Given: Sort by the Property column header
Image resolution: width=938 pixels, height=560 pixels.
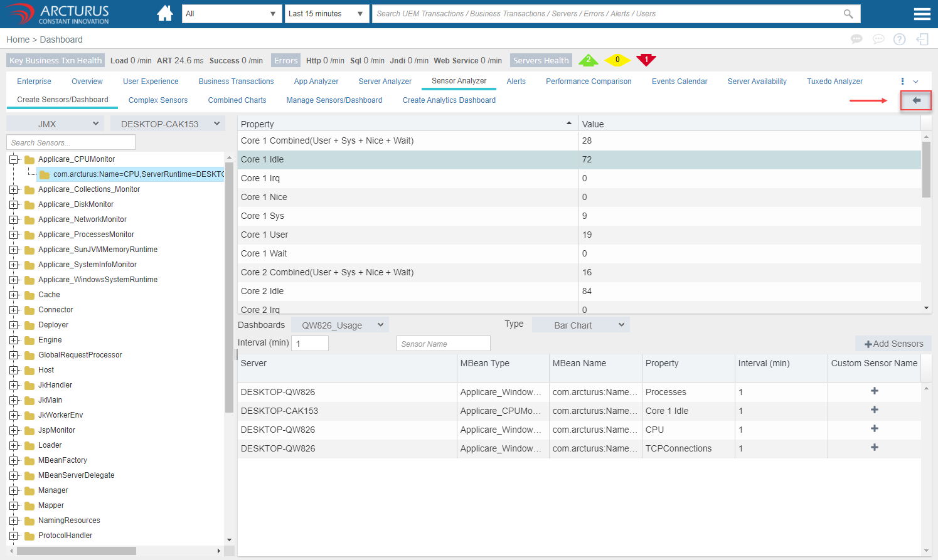Looking at the screenshot, I should click(408, 124).
